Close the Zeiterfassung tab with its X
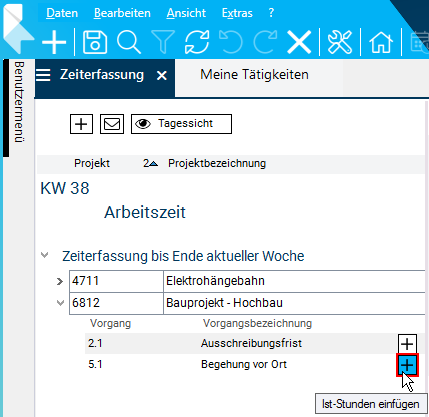 point(162,76)
